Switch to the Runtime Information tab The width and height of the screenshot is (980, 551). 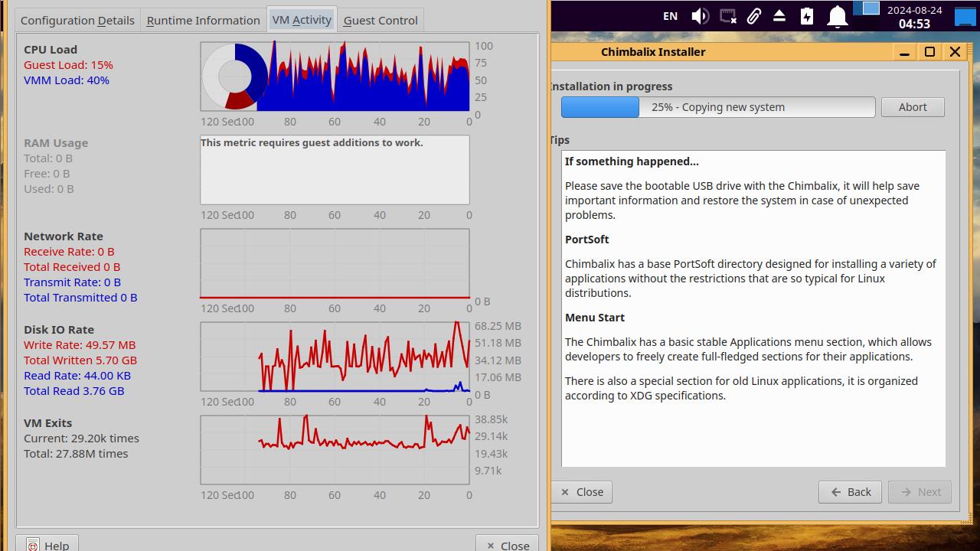pyautogui.click(x=204, y=21)
